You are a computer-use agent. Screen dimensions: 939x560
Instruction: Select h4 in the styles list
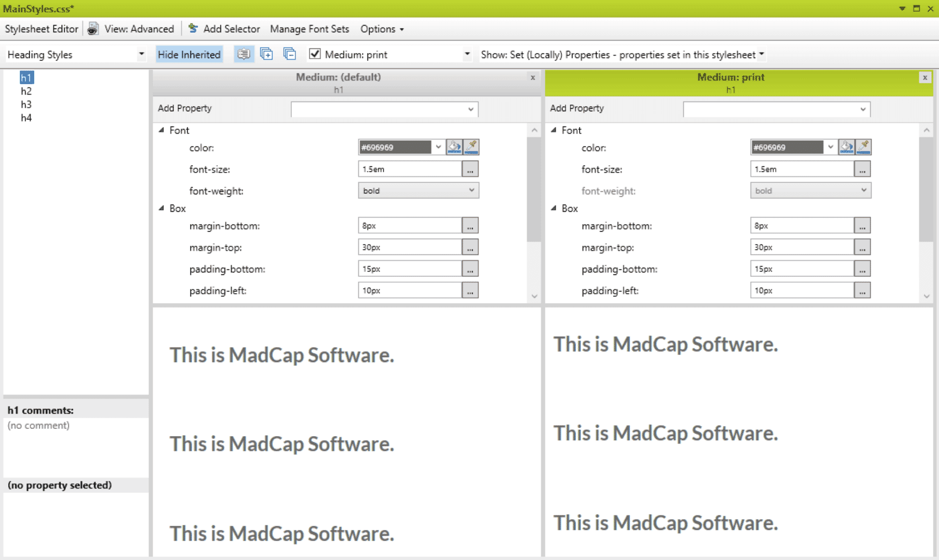(x=27, y=118)
